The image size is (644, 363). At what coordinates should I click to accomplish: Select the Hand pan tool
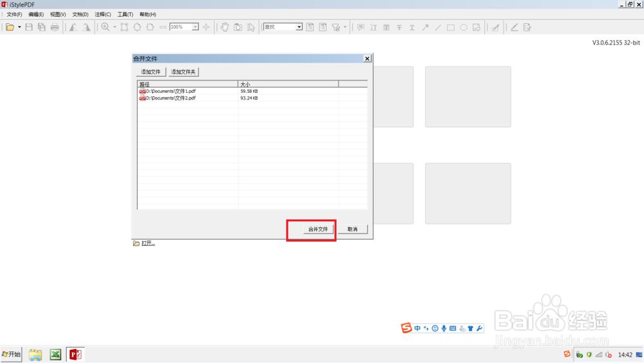[x=225, y=27]
